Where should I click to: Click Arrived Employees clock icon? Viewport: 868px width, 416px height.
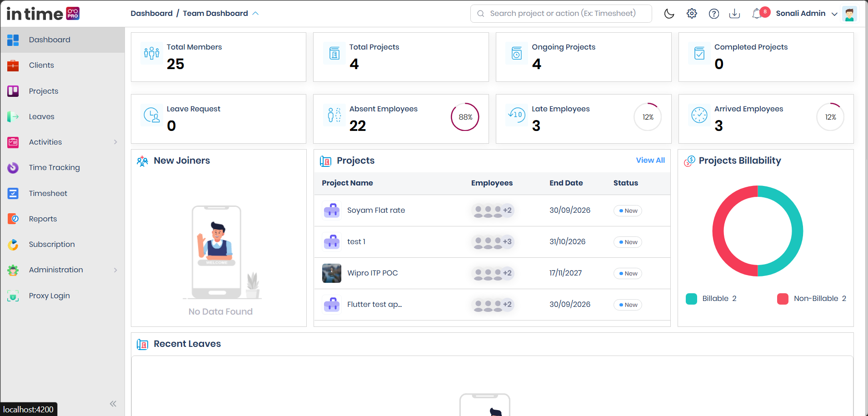tap(699, 115)
